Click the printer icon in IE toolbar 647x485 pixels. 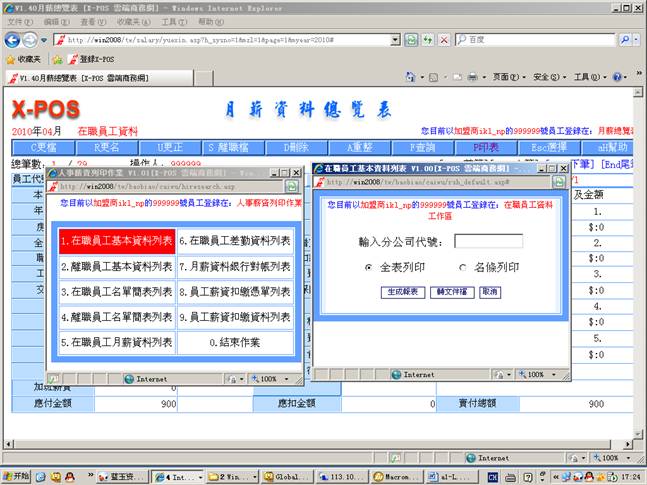coord(472,77)
